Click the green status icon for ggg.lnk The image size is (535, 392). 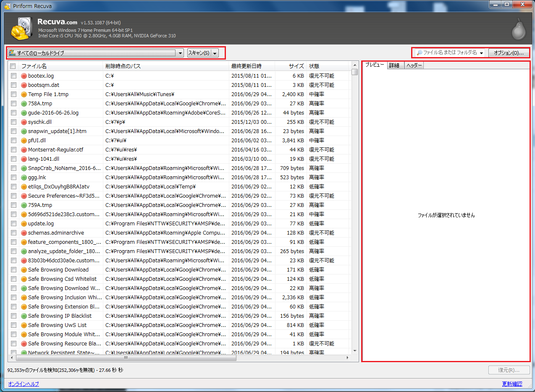[x=24, y=178]
